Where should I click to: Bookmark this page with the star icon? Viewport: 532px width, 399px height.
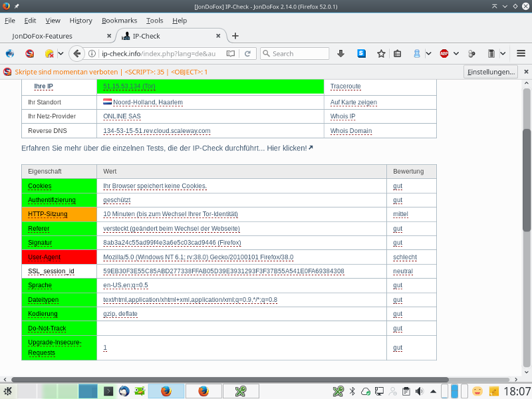(x=381, y=54)
